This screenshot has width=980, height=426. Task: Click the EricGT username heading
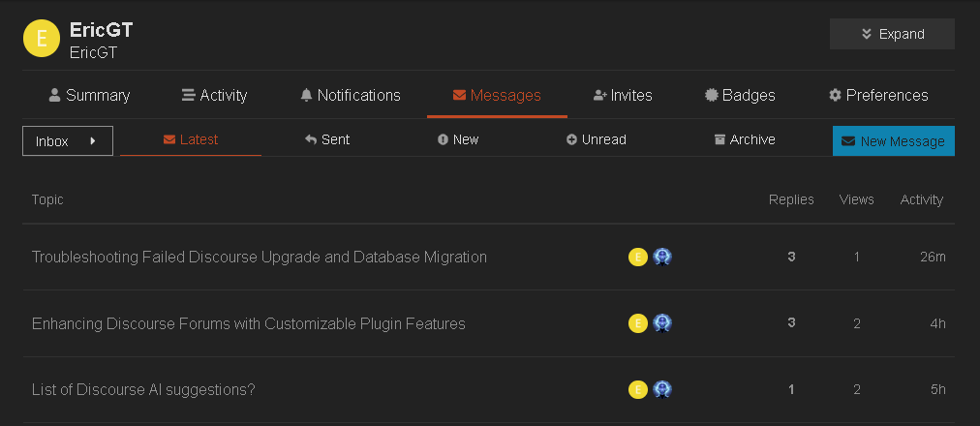102,30
